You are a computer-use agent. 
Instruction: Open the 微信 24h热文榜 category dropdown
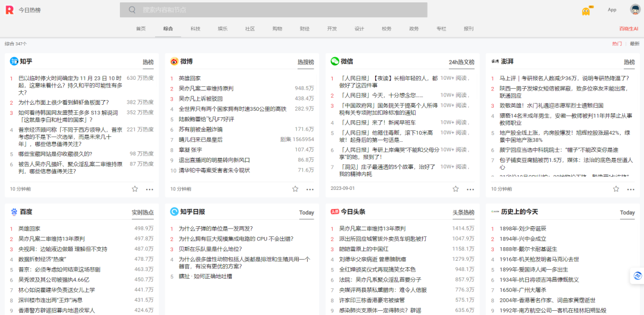tap(462, 62)
